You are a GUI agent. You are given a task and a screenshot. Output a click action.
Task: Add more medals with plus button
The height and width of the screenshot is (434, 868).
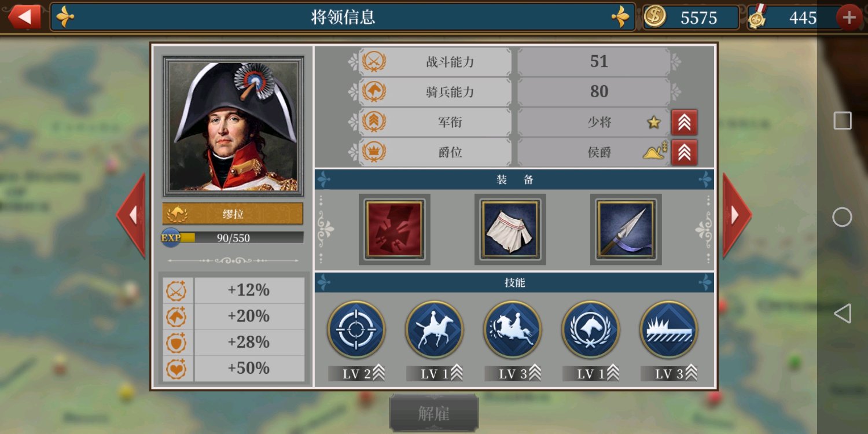849,17
